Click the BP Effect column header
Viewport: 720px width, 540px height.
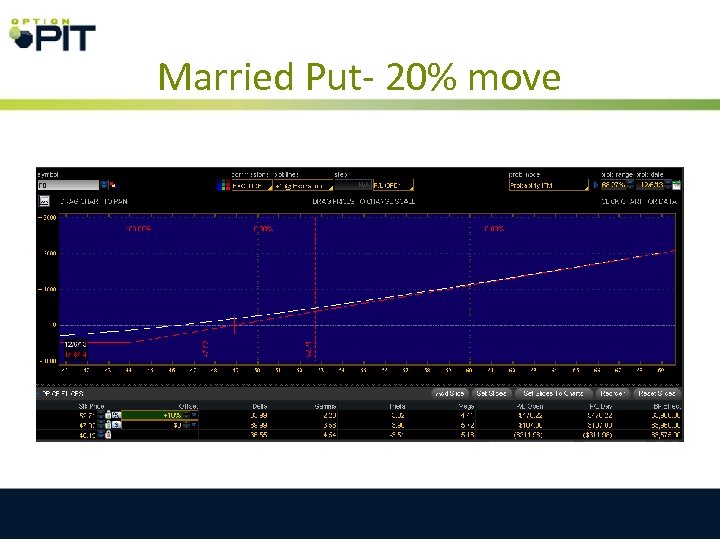coord(667,406)
